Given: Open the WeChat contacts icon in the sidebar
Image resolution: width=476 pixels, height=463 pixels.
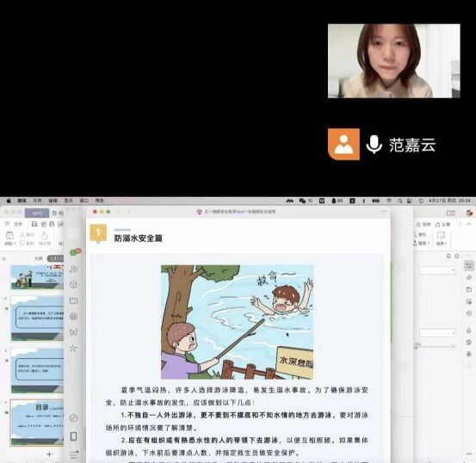Looking at the screenshot, I should [x=73, y=269].
